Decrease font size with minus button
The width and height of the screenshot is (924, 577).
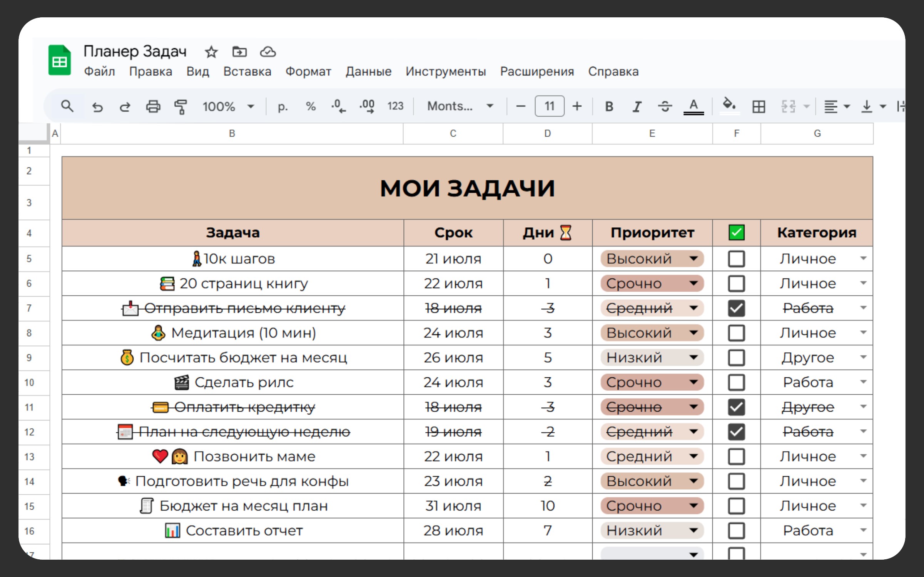(520, 106)
